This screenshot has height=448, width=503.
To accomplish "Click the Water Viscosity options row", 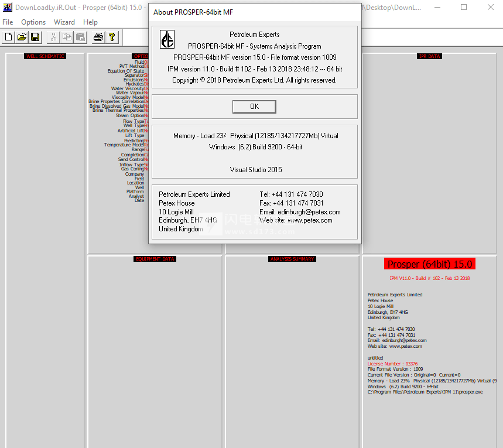I will 129,88.
